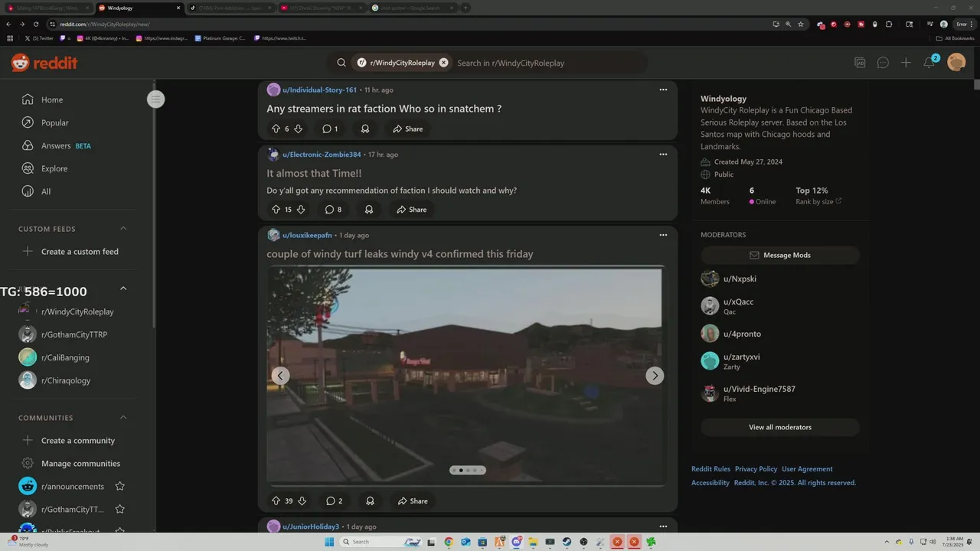
Task: Switch to the Windyology browser tab
Action: click(138, 8)
